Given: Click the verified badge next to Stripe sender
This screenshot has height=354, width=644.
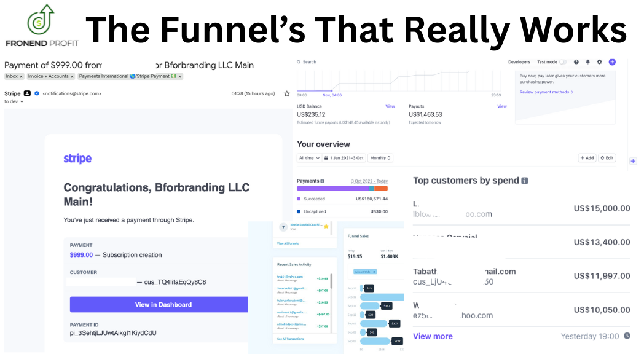Looking at the screenshot, I should click(x=36, y=93).
